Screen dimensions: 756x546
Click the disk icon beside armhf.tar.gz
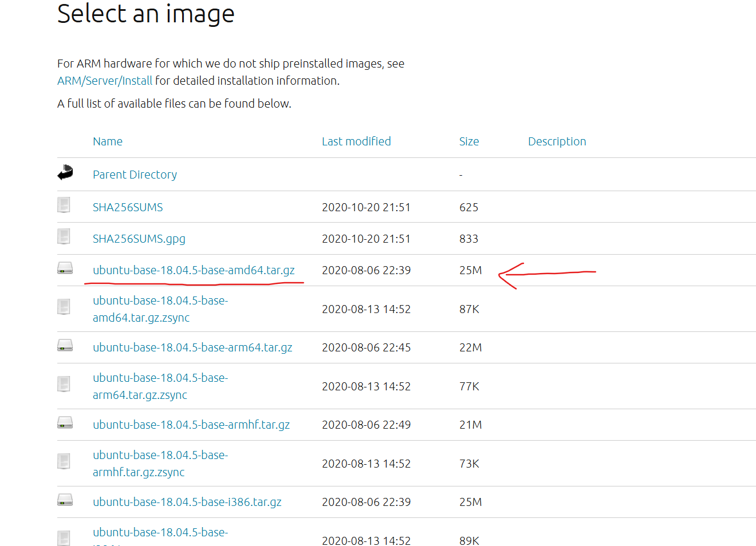pyautogui.click(x=65, y=422)
